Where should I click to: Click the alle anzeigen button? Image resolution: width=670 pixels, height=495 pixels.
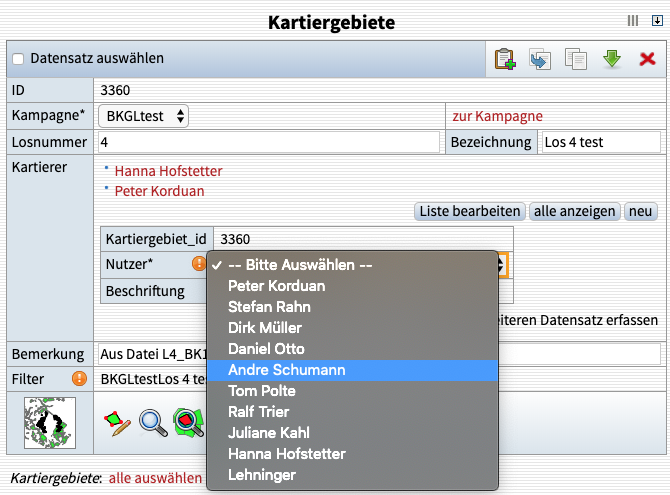point(574,211)
